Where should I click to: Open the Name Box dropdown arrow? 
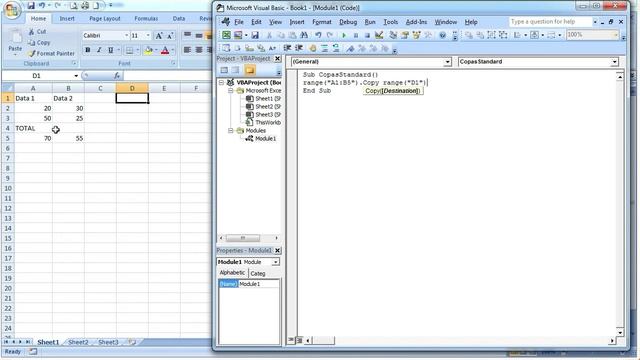pyautogui.click(x=76, y=76)
